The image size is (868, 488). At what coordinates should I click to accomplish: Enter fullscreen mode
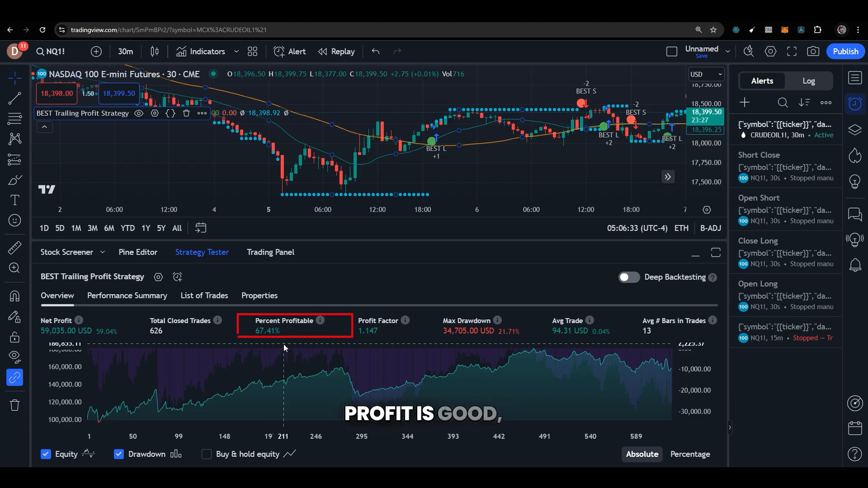(x=792, y=52)
